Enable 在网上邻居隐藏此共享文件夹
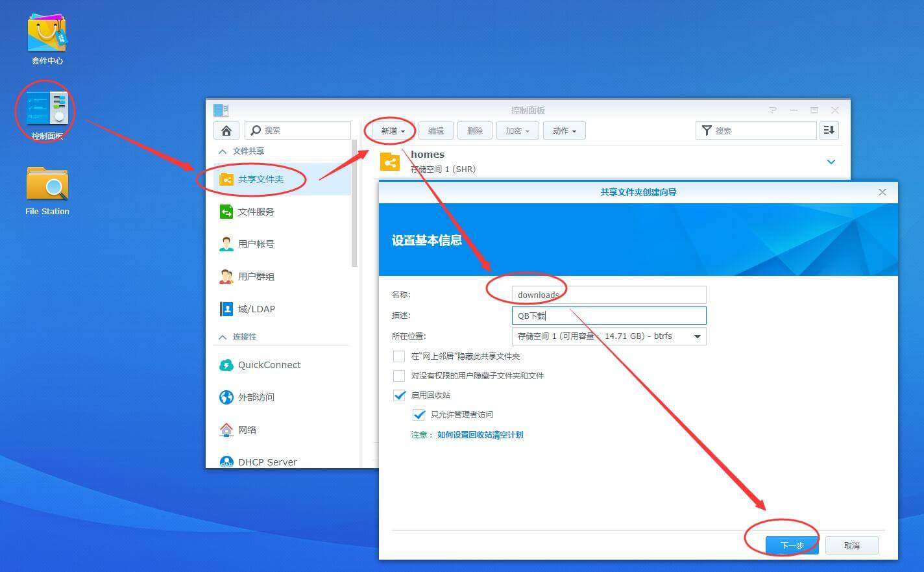Viewport: 924px width, 572px height. pyautogui.click(x=399, y=356)
